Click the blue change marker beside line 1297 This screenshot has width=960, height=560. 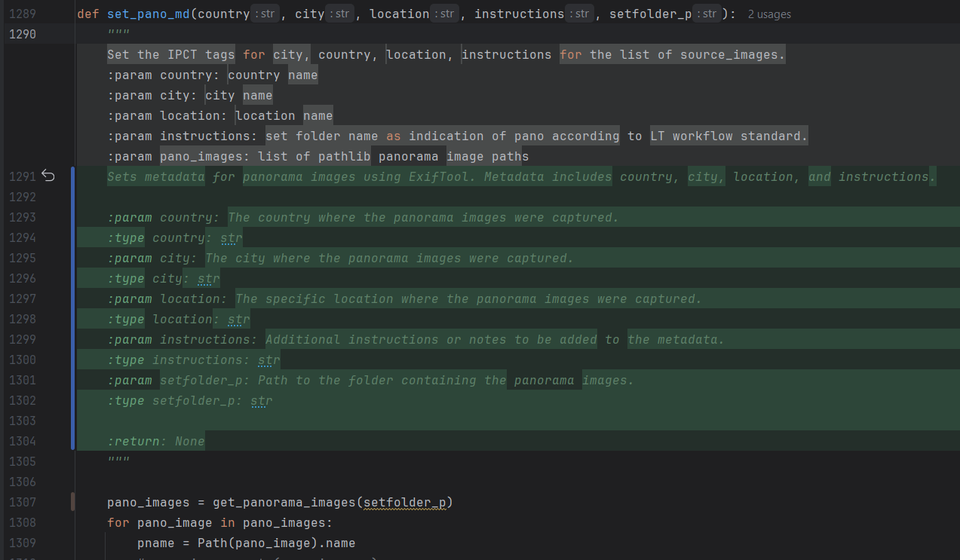[x=73, y=299]
